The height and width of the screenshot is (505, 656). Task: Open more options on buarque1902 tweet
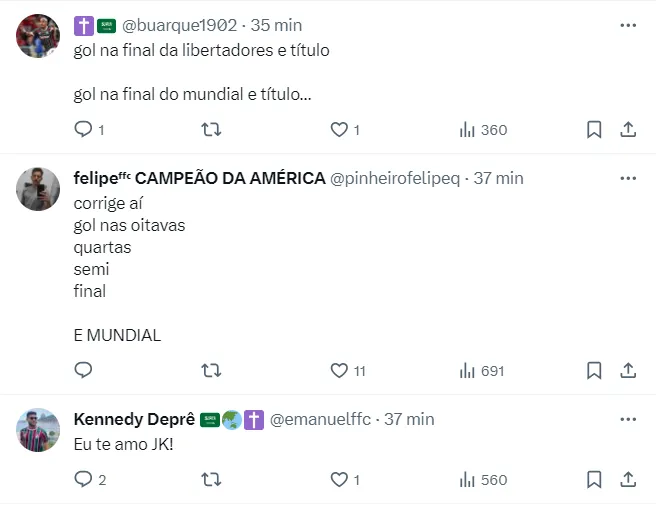[x=628, y=25]
